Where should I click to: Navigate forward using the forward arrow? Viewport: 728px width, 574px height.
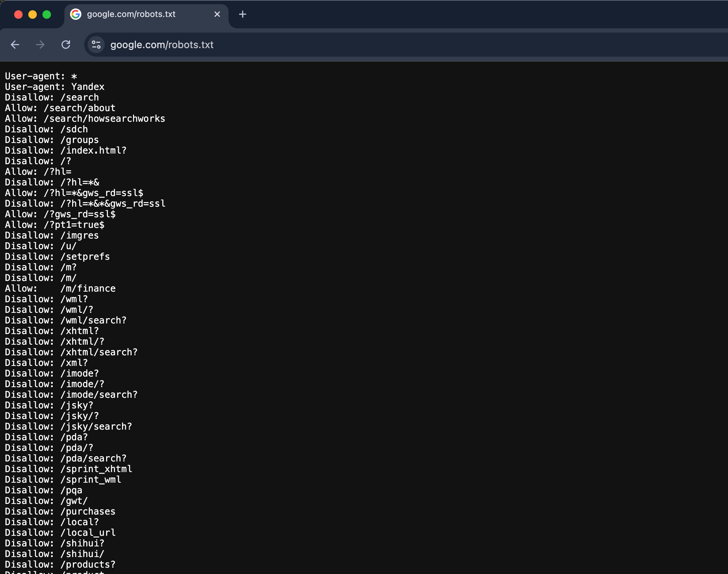tap(40, 45)
